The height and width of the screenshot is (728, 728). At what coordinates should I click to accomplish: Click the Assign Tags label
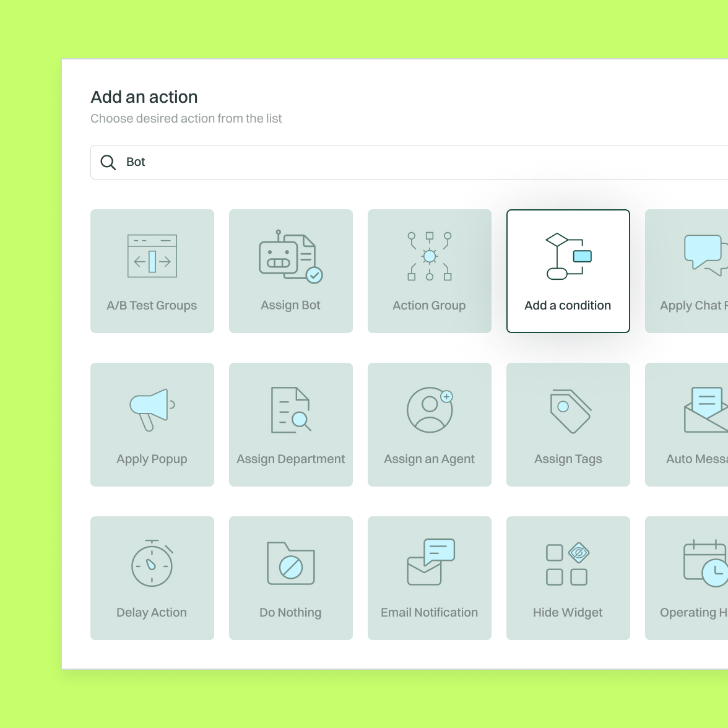point(568,459)
